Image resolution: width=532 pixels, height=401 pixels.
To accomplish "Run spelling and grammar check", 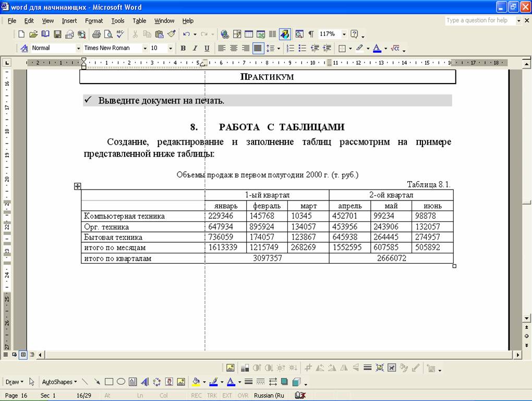I will pos(120,34).
